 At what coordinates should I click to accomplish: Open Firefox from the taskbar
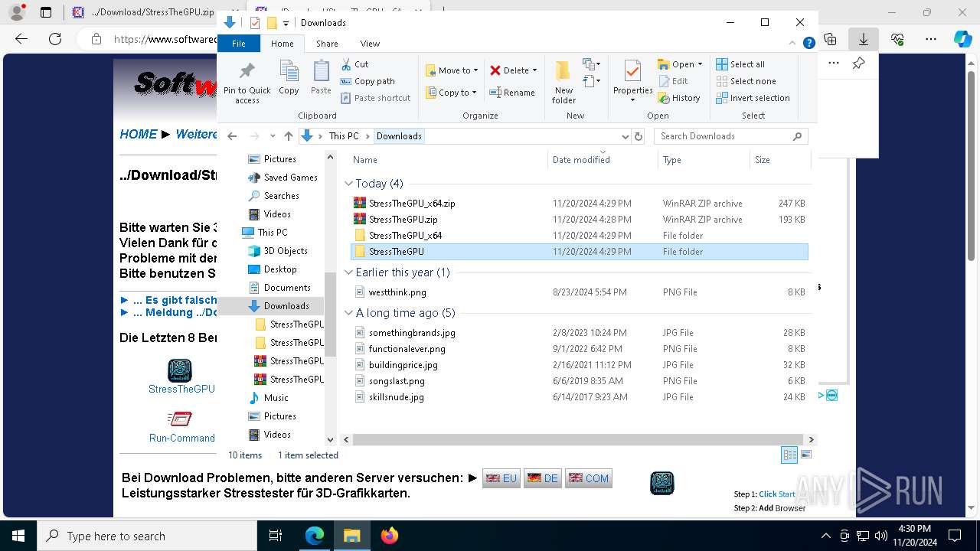point(390,536)
